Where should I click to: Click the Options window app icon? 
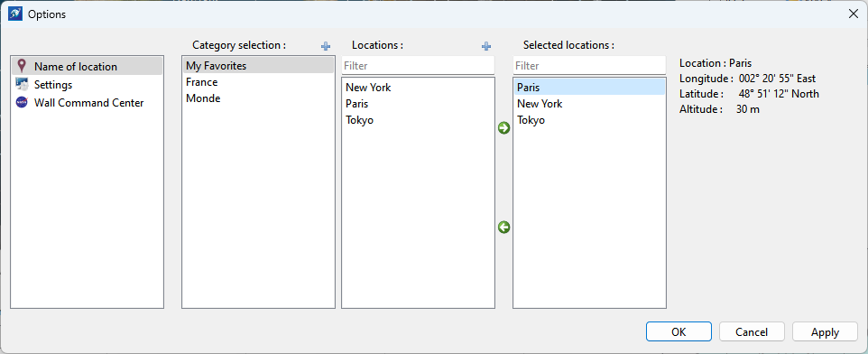point(15,14)
